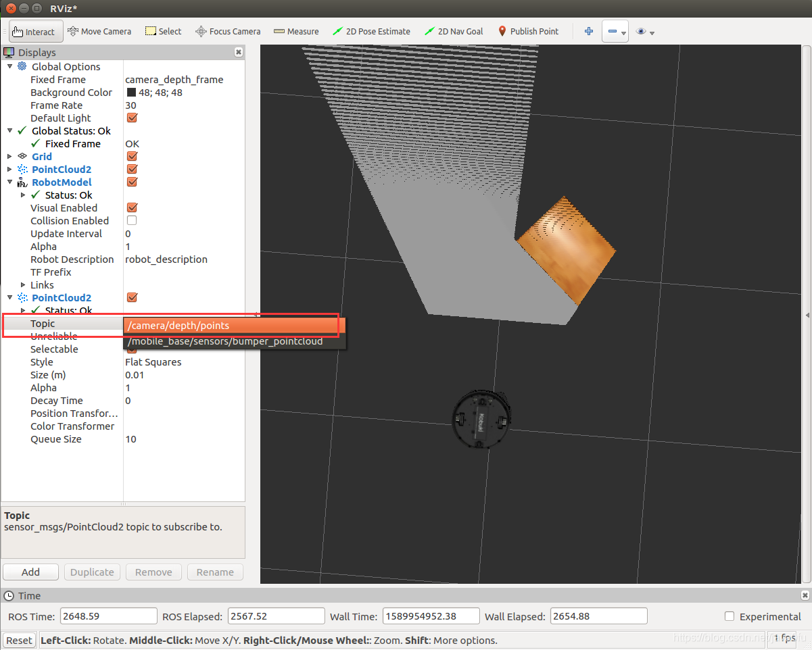Choose /mobile_base/sensors/bumper_pointcloud topic option

tap(235, 341)
